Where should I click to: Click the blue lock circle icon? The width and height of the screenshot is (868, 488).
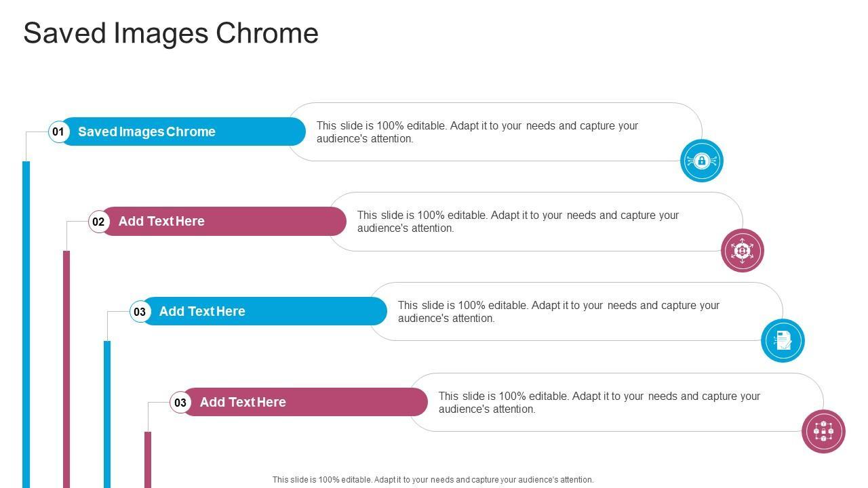pyautogui.click(x=702, y=161)
